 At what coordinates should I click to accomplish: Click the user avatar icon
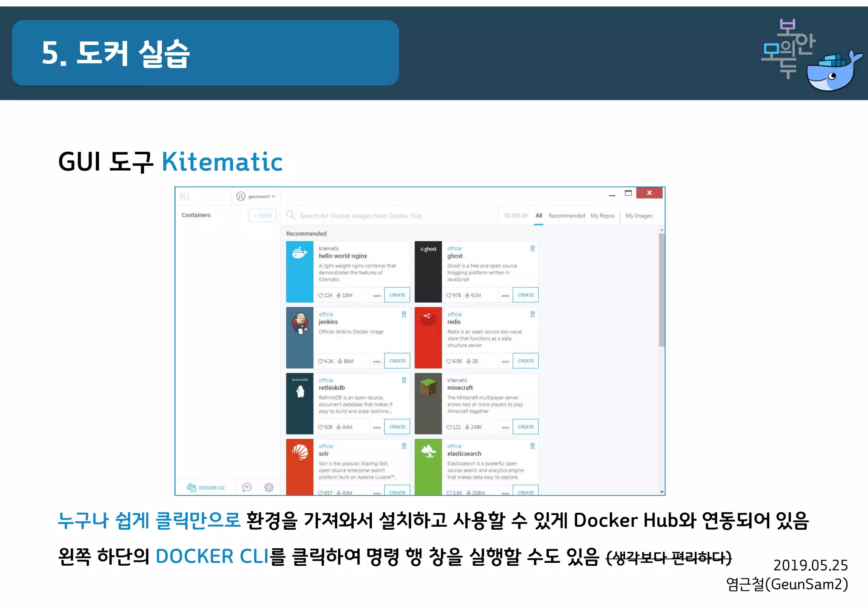(241, 197)
